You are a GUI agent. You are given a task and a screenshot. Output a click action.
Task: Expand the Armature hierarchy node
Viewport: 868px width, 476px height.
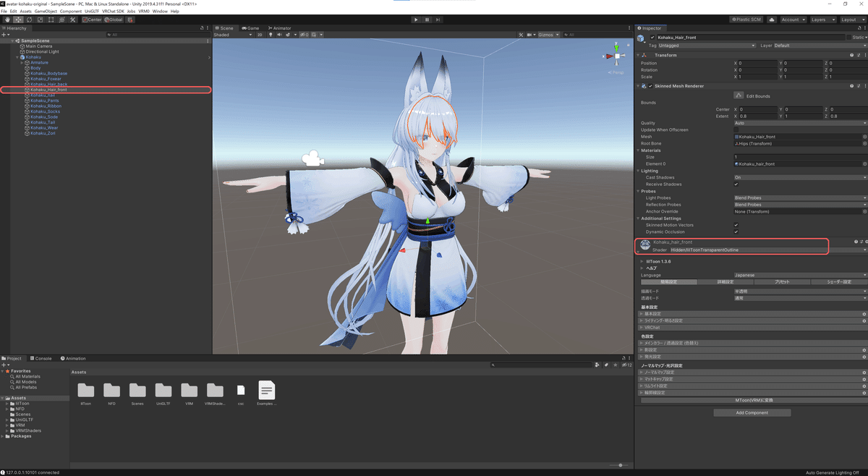click(x=22, y=62)
